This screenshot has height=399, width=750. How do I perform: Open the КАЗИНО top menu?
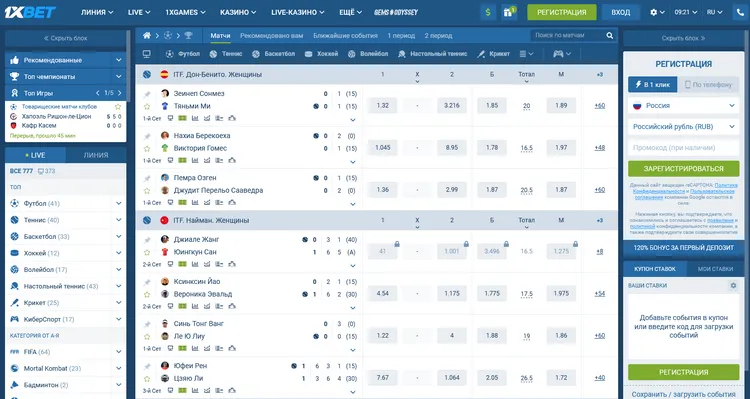pyautogui.click(x=238, y=12)
